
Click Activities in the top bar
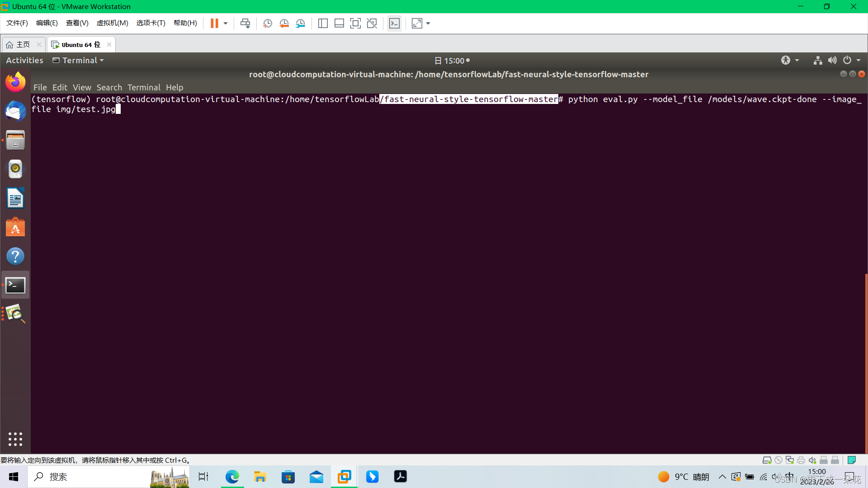24,61
